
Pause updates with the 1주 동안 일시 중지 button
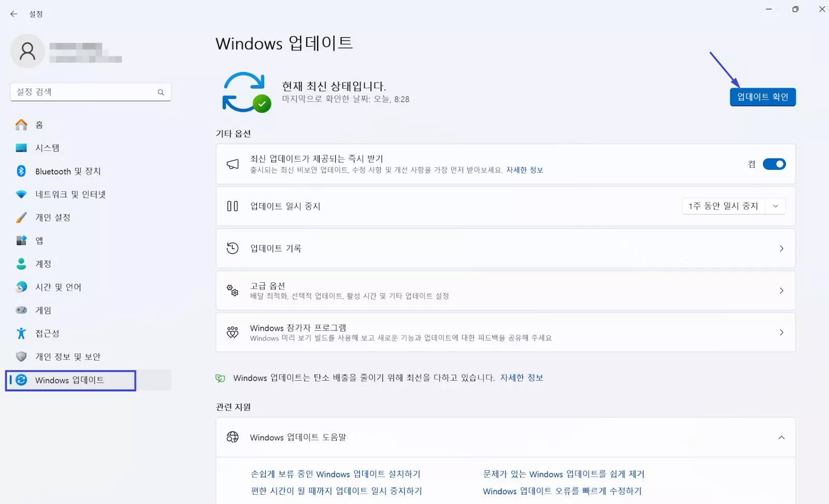pos(723,206)
